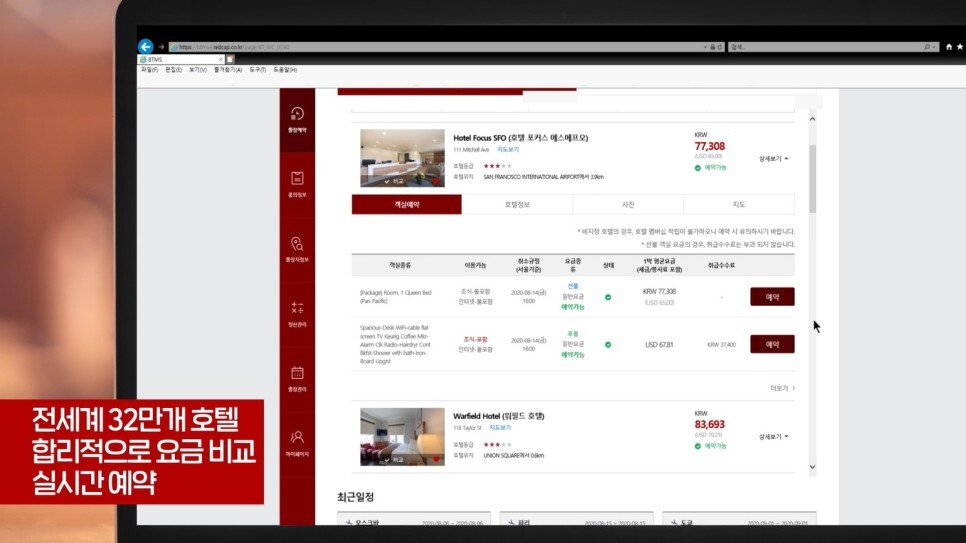Click the Warfield Hotel thumbnail photo

[402, 436]
